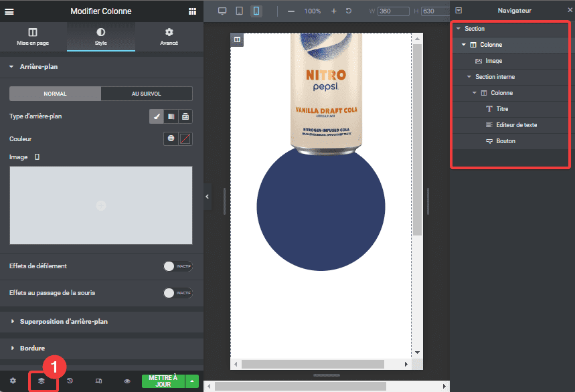Add a background image in the placeholder

(101, 205)
